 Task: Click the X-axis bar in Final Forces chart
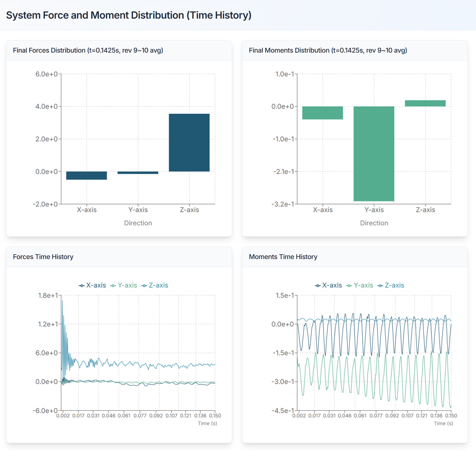pyautogui.click(x=86, y=175)
